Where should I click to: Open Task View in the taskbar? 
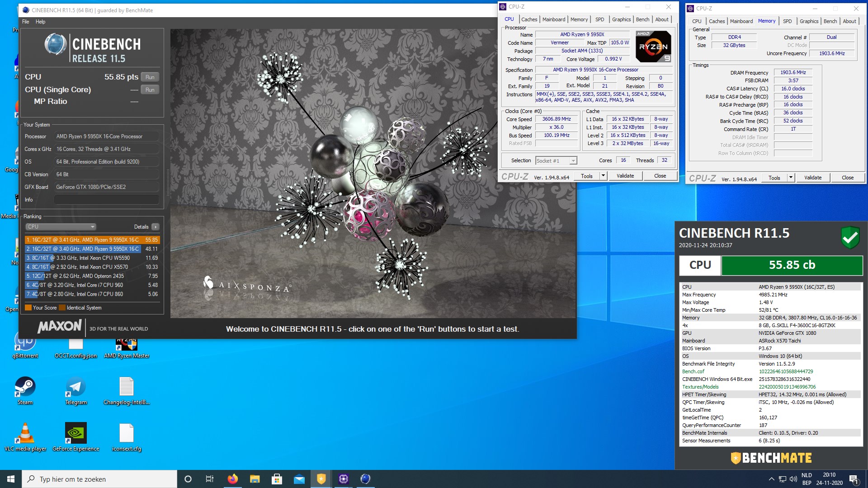tap(210, 479)
